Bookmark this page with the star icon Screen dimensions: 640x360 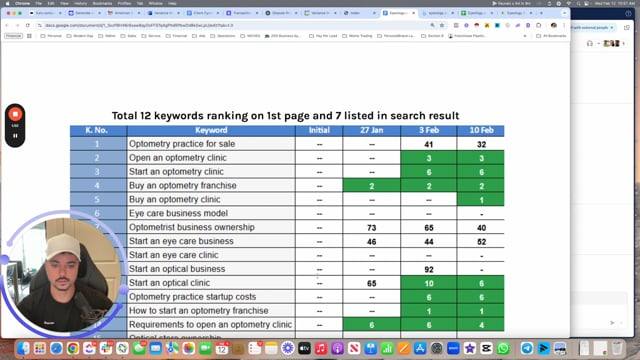coord(442,25)
